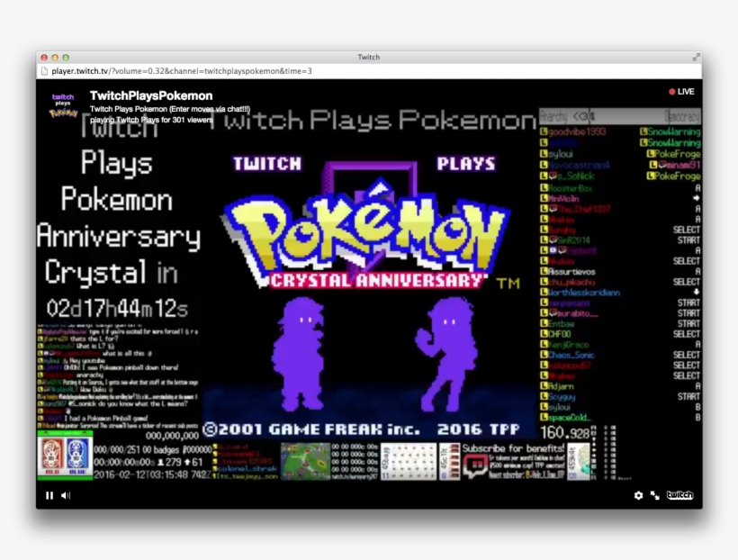Pause the live stream
Image resolution: width=738 pixels, height=560 pixels.
tap(49, 495)
